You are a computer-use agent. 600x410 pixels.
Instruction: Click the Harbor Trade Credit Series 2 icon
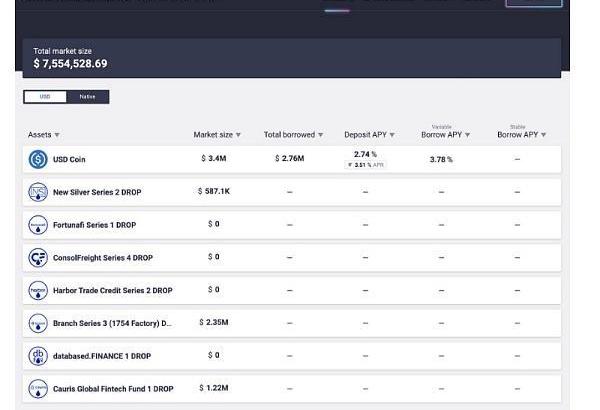point(38,290)
